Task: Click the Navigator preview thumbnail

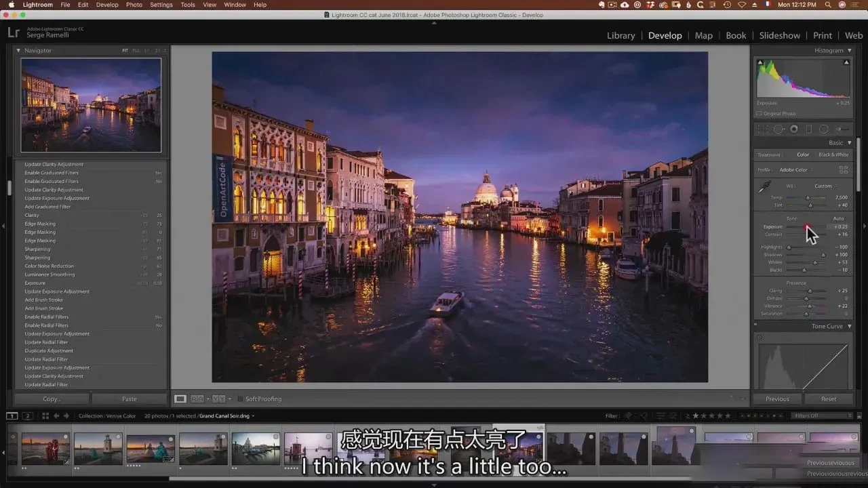Action: click(91, 105)
